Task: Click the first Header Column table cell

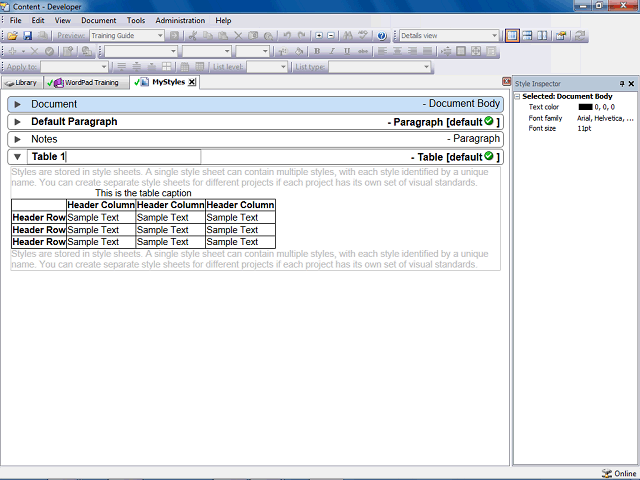Action: click(x=101, y=205)
